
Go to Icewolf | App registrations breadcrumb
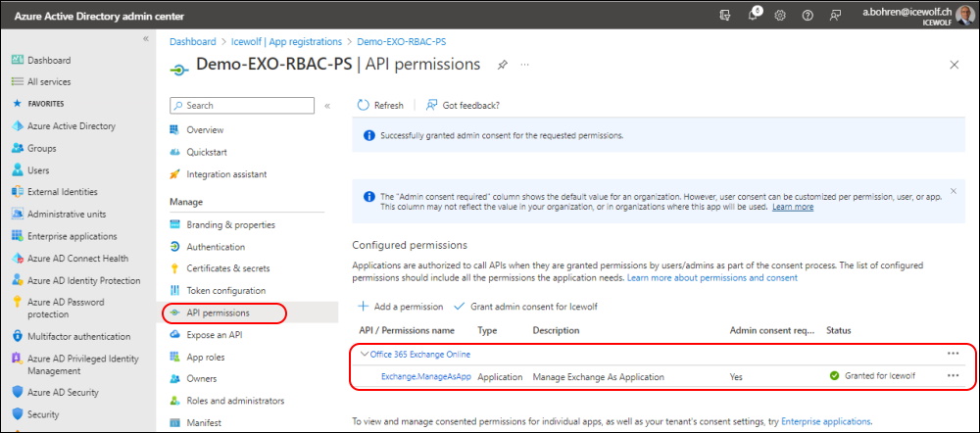point(285,41)
